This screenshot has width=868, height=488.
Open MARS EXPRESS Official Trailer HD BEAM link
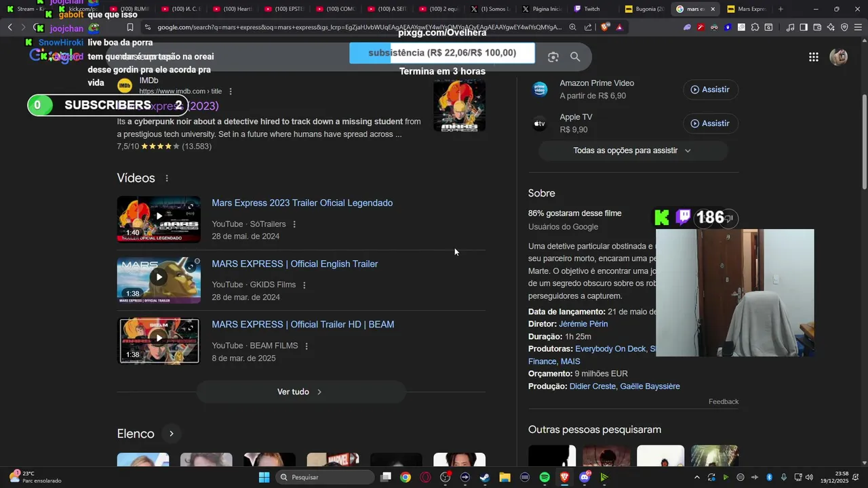tap(303, 325)
